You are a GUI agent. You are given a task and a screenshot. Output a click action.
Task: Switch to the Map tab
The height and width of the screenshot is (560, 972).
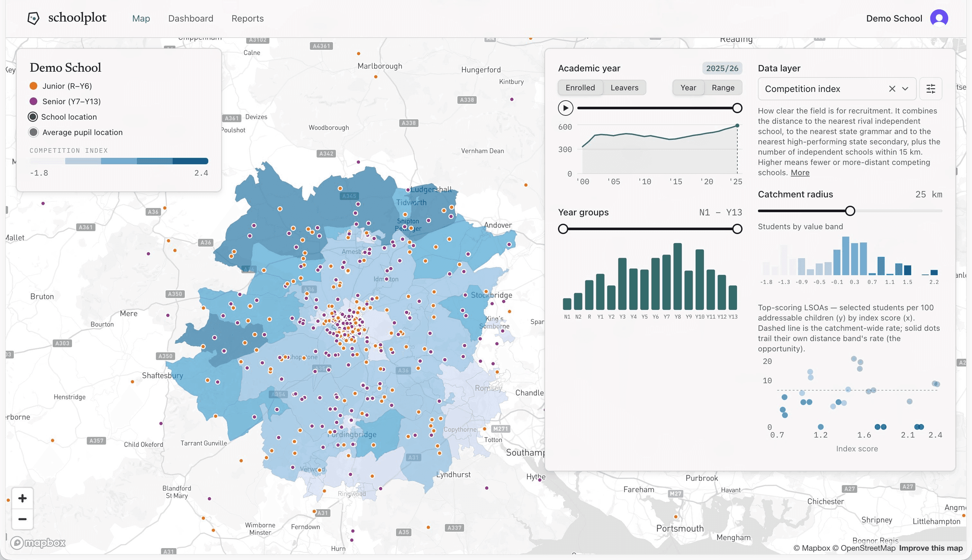point(141,18)
